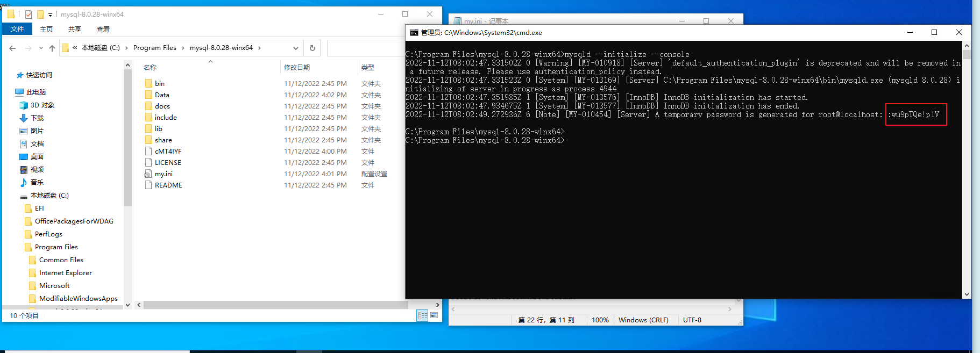This screenshot has width=980, height=353.
Task: Switch to the 查看 ribbon tab
Action: (x=103, y=29)
